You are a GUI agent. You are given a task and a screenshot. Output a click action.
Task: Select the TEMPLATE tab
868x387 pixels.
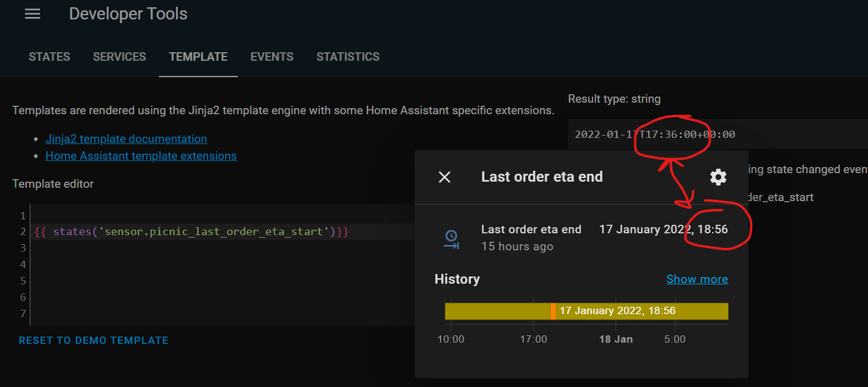[x=198, y=57]
